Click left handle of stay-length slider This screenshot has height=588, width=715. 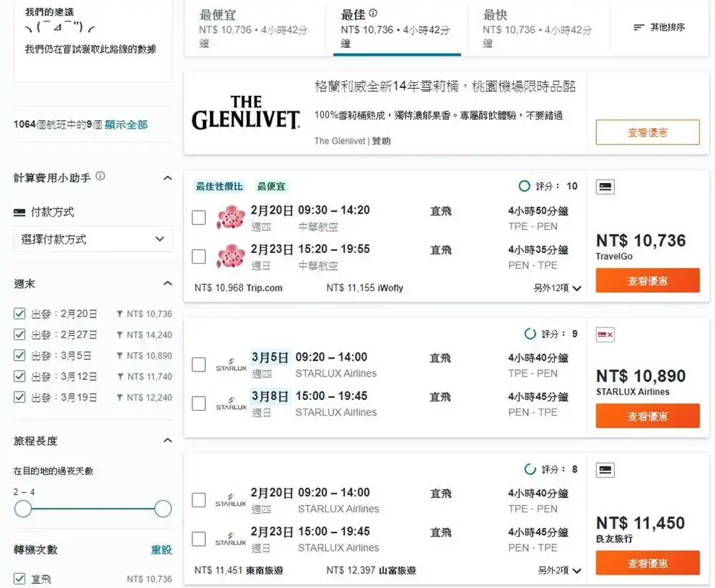(x=23, y=509)
